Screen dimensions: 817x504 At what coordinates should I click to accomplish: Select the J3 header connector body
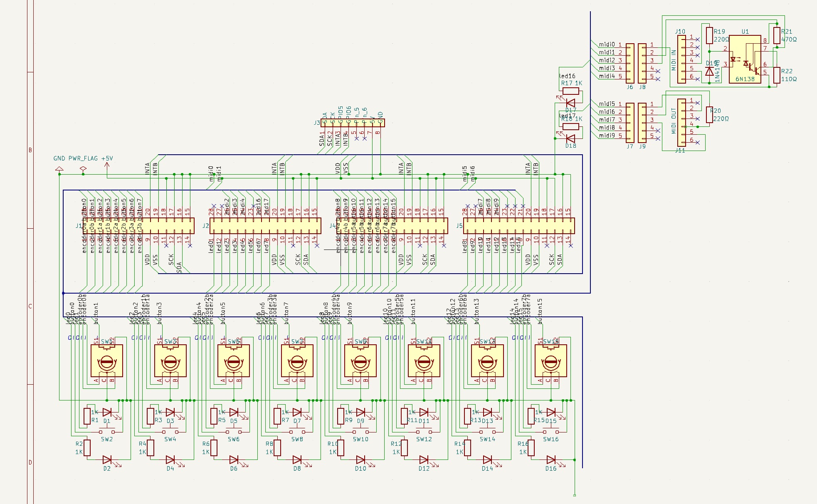click(353, 123)
